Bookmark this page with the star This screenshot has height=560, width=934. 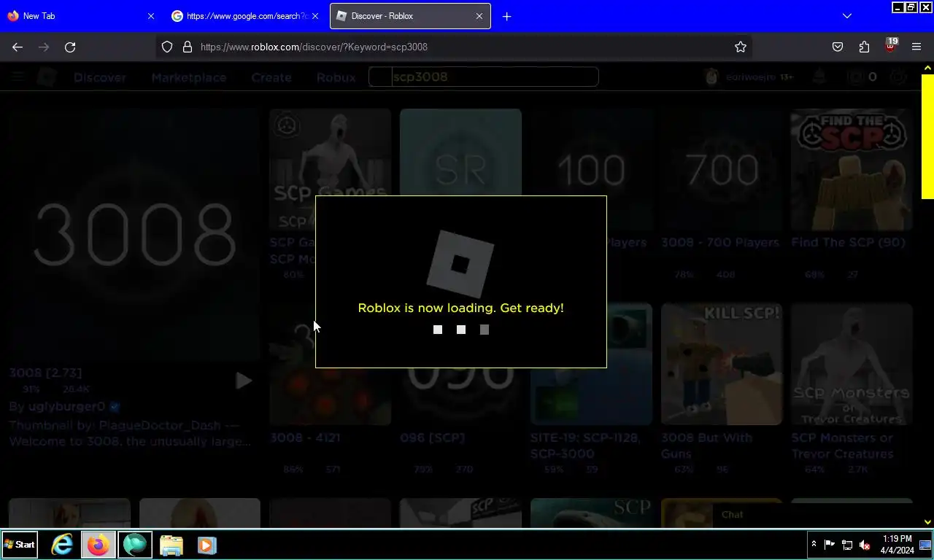(x=741, y=47)
